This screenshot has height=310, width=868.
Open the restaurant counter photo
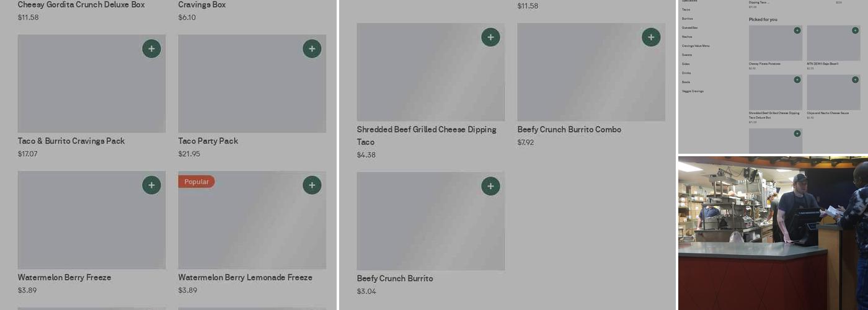773,232
